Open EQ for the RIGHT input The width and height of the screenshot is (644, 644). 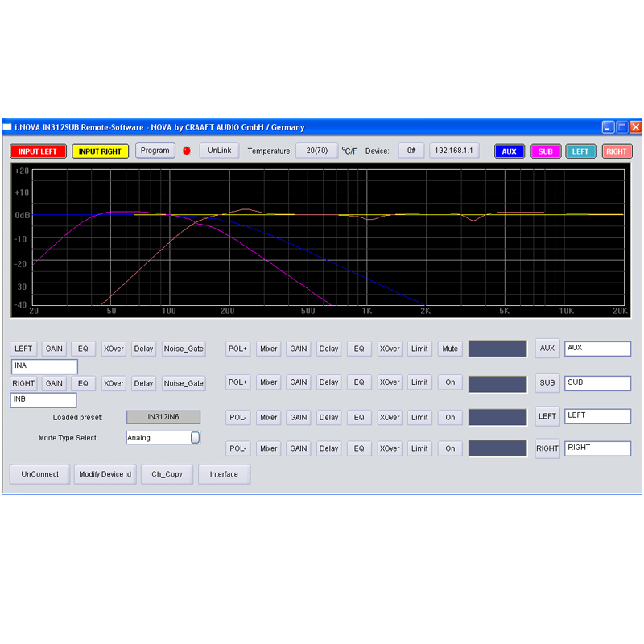pyautogui.click(x=83, y=383)
